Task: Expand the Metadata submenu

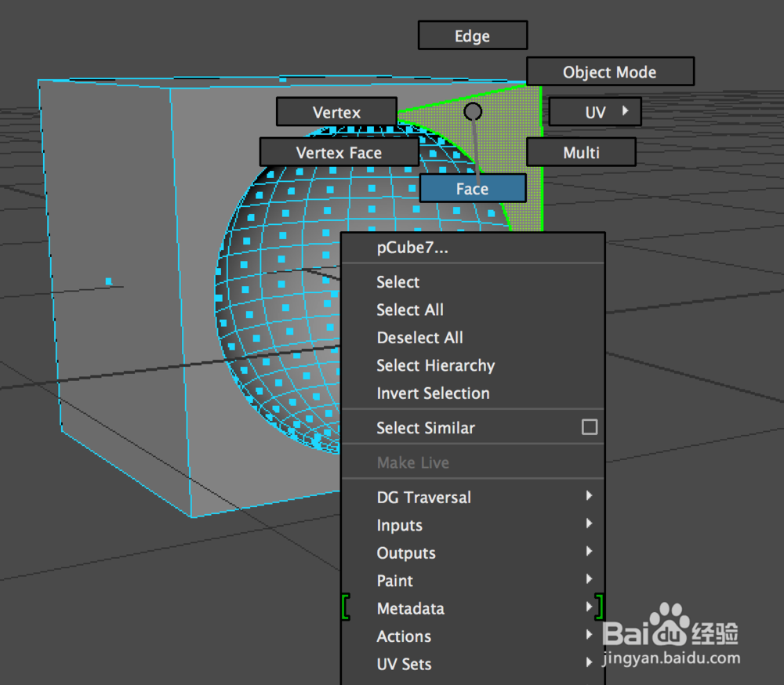Action: [473, 608]
